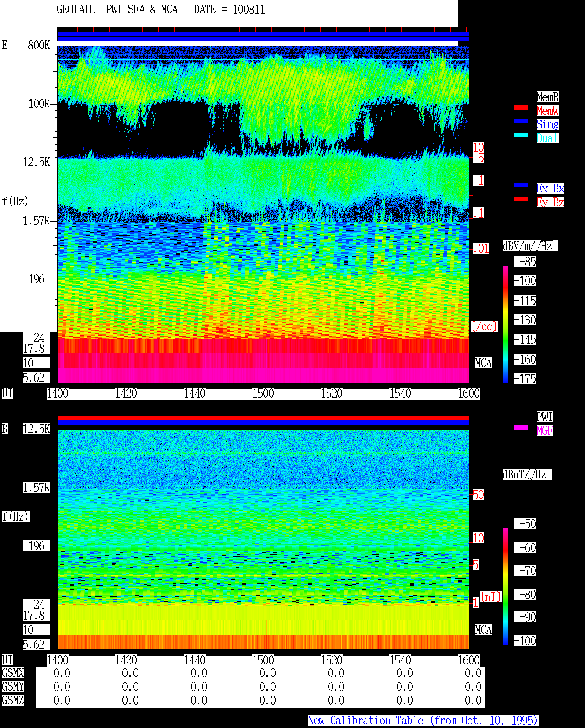This screenshot has height=728, width=585.
Task: Click the MemR legend label
Action: click(x=548, y=97)
